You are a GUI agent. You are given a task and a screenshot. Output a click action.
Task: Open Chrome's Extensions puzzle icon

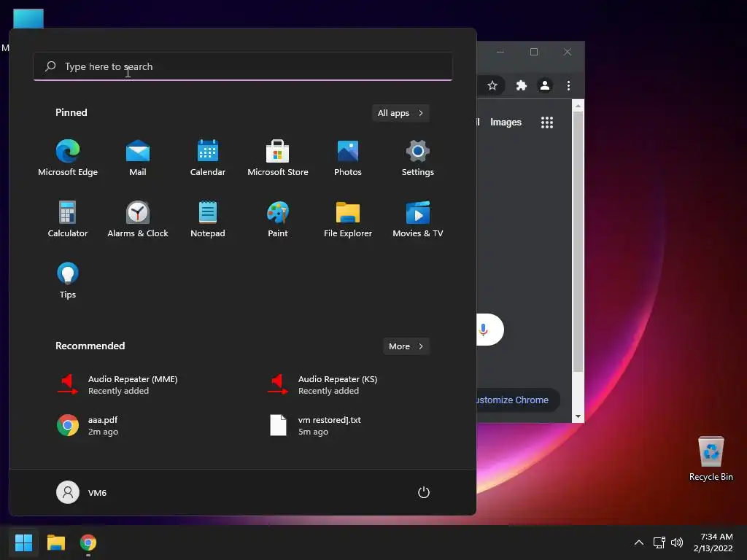(x=521, y=86)
